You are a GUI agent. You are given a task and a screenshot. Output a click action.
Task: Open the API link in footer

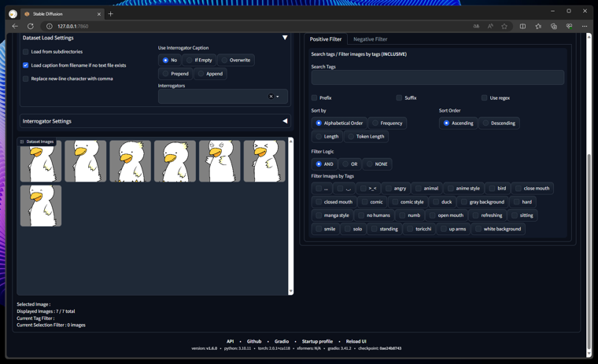pos(230,341)
